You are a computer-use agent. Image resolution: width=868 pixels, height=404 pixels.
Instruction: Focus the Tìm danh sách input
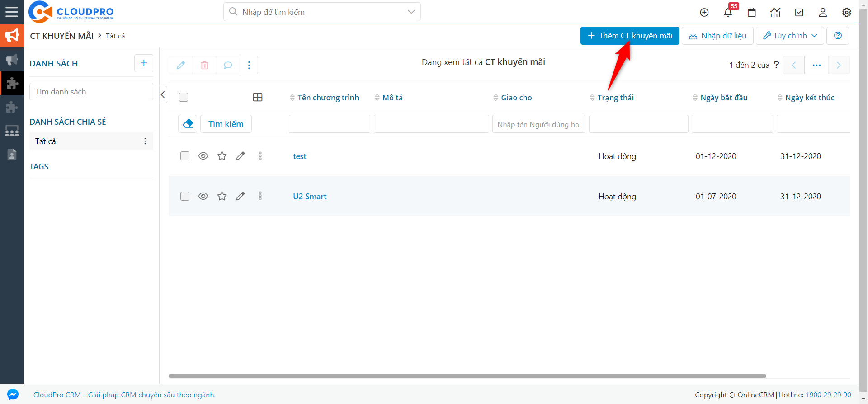coord(91,92)
